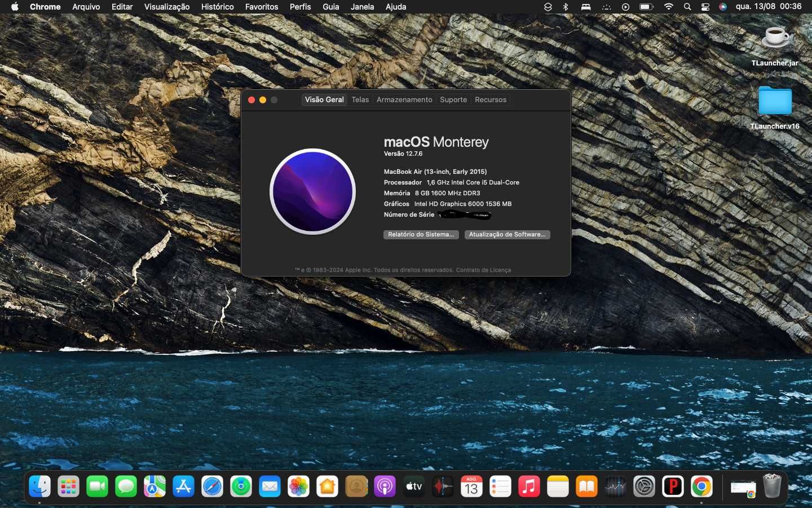Launch FaceTime from the Dock
This screenshot has height=508, width=812.
click(x=98, y=487)
